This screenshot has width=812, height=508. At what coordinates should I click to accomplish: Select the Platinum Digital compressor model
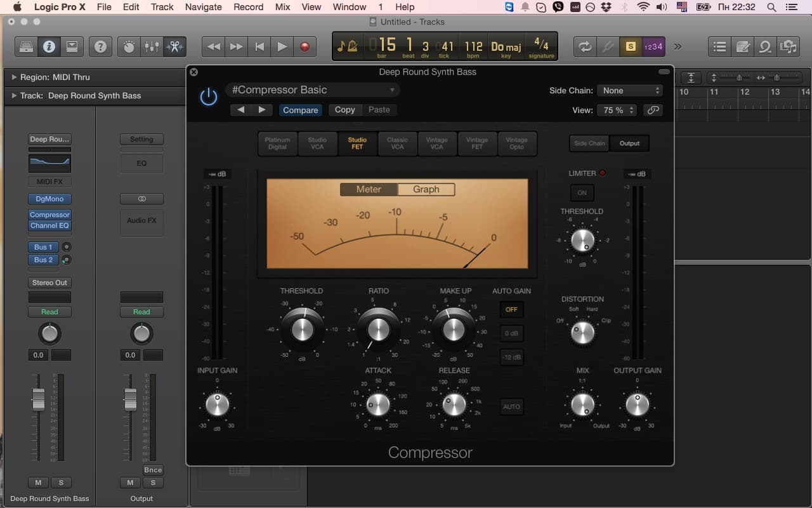coord(277,144)
